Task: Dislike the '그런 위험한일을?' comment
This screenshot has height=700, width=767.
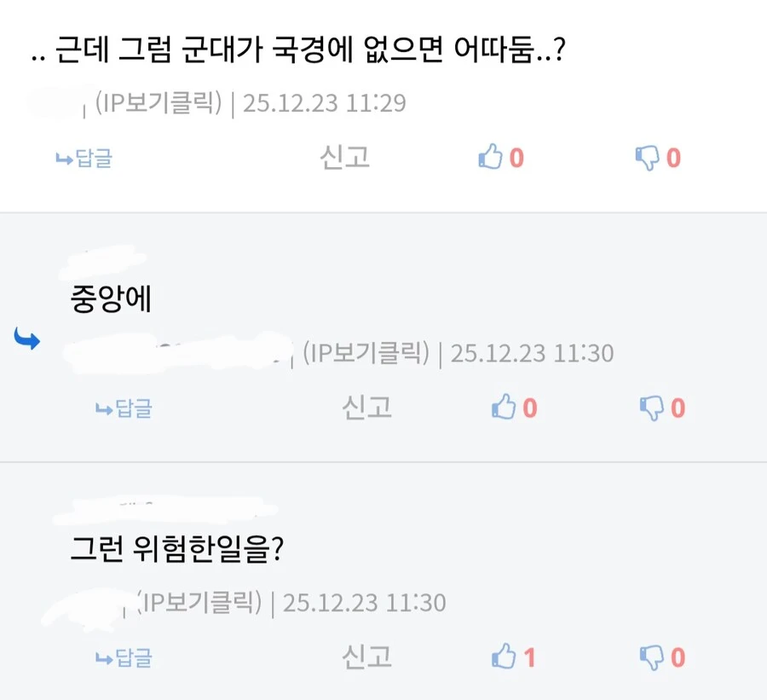Action: click(x=655, y=657)
